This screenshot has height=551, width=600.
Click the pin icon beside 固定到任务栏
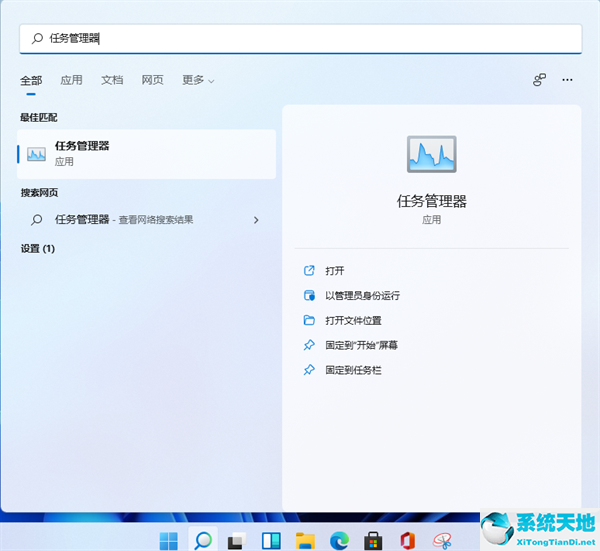[309, 370]
